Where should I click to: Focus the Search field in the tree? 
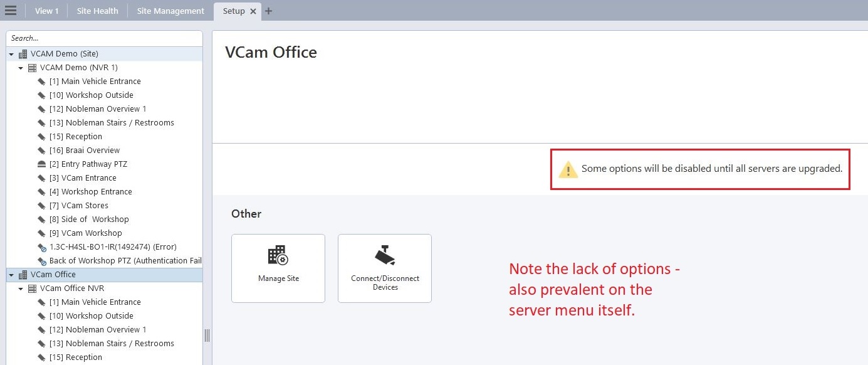click(104, 38)
